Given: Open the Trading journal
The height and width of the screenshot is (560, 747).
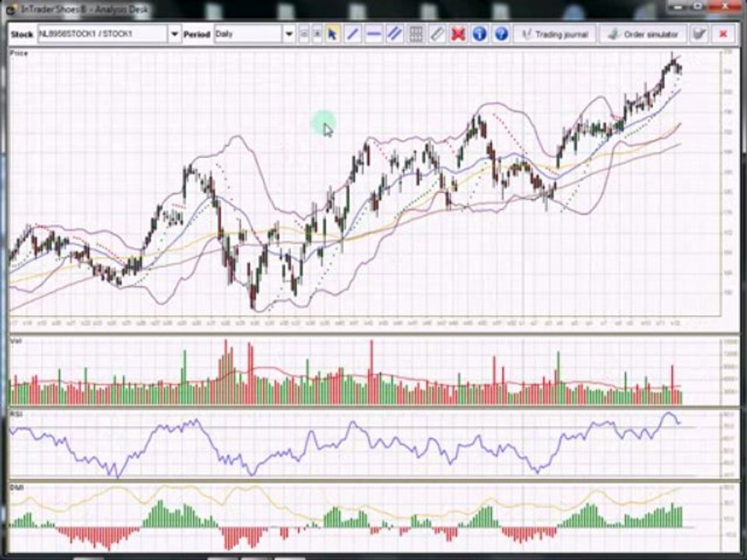Looking at the screenshot, I should [x=555, y=34].
